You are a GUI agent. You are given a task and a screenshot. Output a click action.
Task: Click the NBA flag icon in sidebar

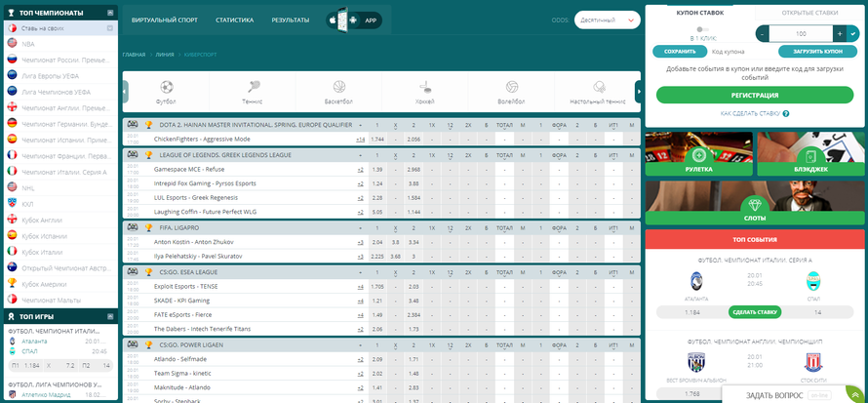[x=12, y=44]
